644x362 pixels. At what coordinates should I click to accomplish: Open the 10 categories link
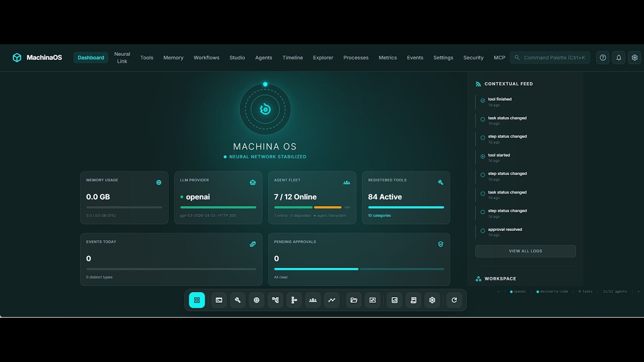pyautogui.click(x=379, y=216)
